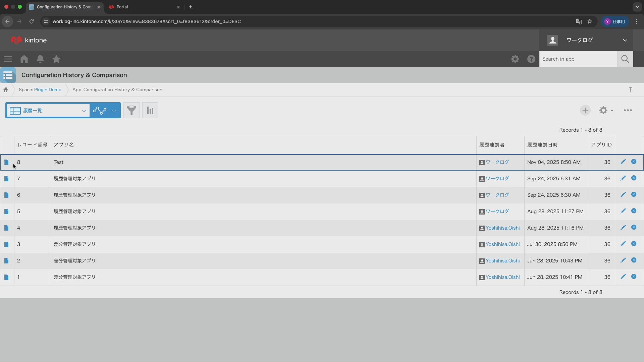Open the notifications bell icon
This screenshot has width=644, height=362.
(x=40, y=59)
